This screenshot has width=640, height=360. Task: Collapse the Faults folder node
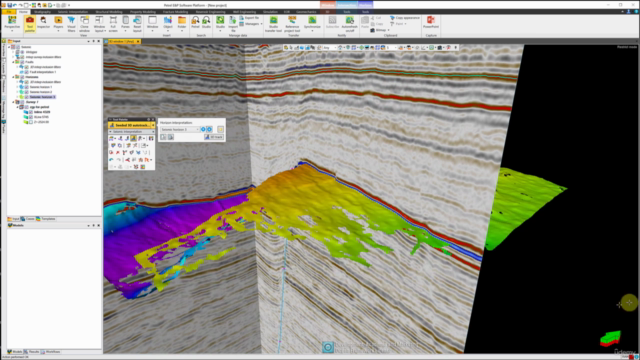13,62
